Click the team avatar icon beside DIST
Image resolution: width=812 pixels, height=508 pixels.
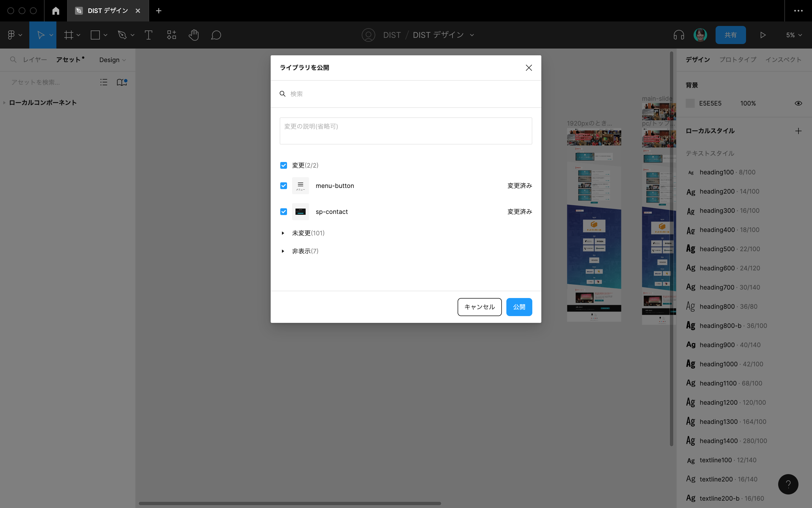[x=369, y=35]
